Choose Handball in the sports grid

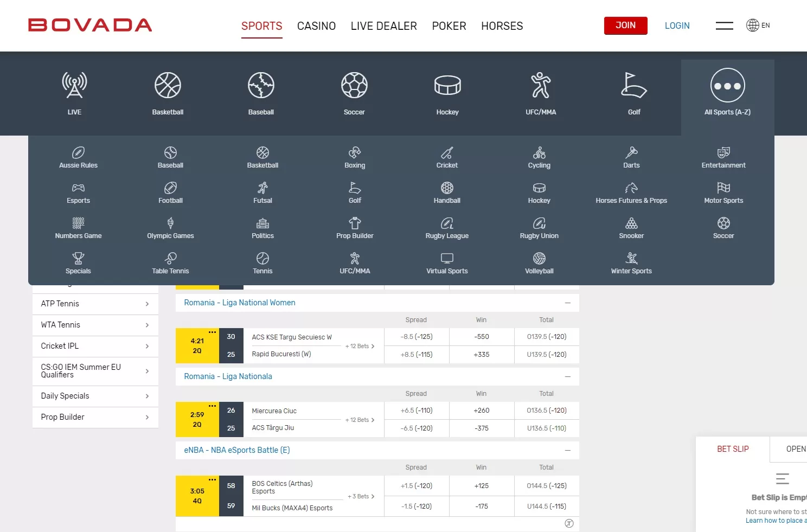click(x=447, y=193)
